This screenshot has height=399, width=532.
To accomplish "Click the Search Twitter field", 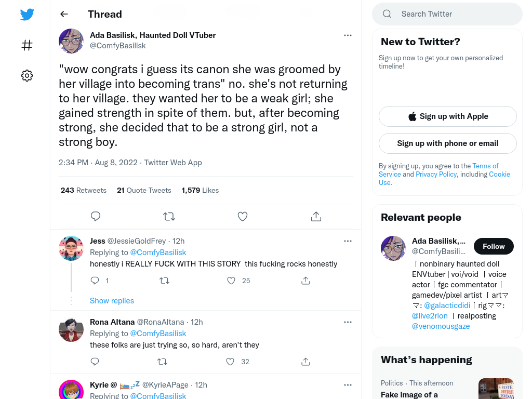I will coord(447,14).
